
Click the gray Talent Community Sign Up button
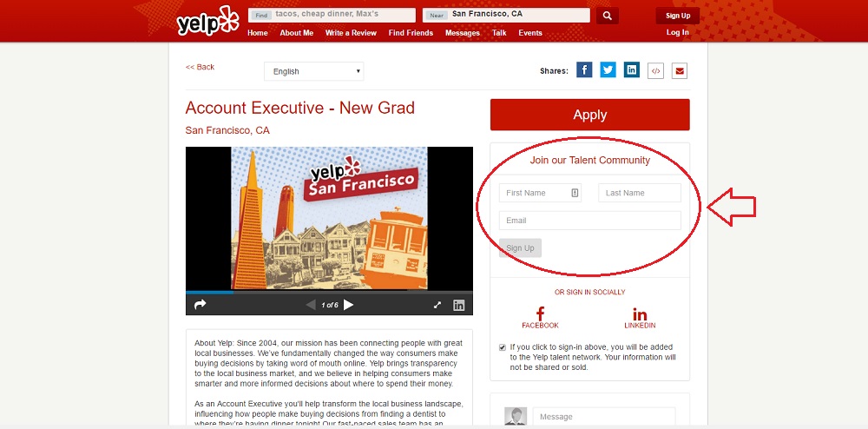[x=520, y=248]
